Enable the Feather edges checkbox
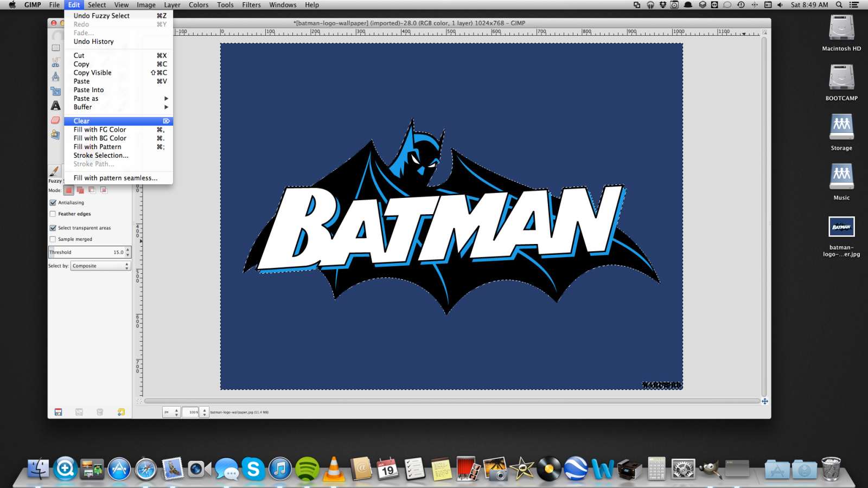 [x=53, y=214]
